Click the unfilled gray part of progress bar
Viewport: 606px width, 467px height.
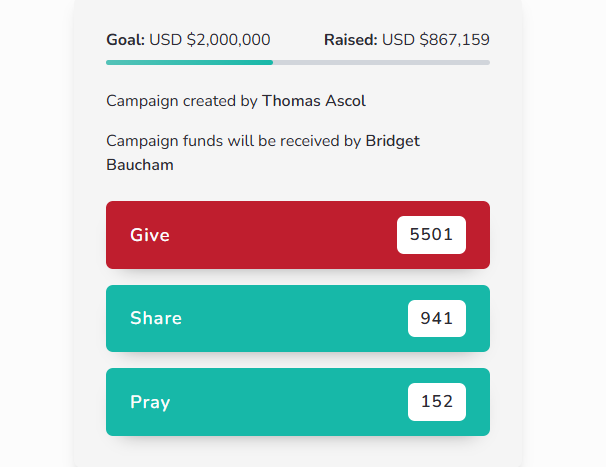click(x=381, y=62)
